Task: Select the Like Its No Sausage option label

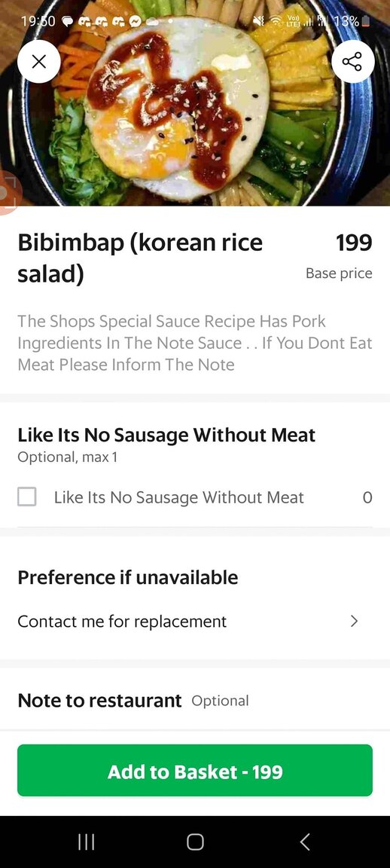Action: point(178,497)
